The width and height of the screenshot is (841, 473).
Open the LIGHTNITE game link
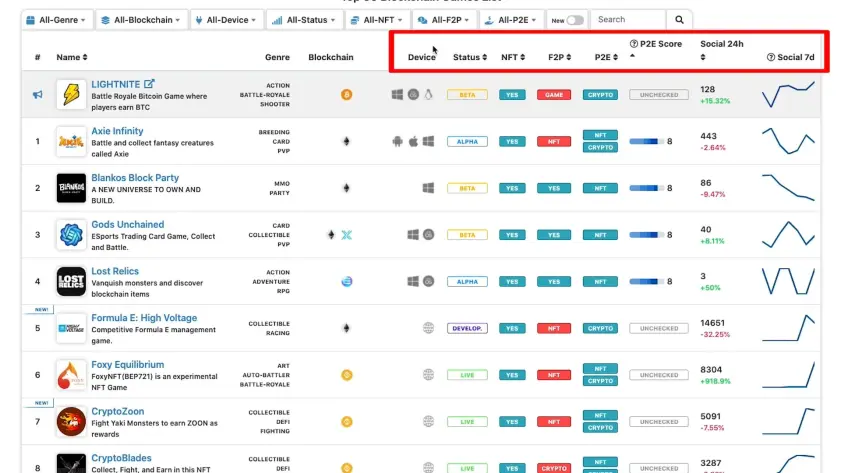(115, 84)
